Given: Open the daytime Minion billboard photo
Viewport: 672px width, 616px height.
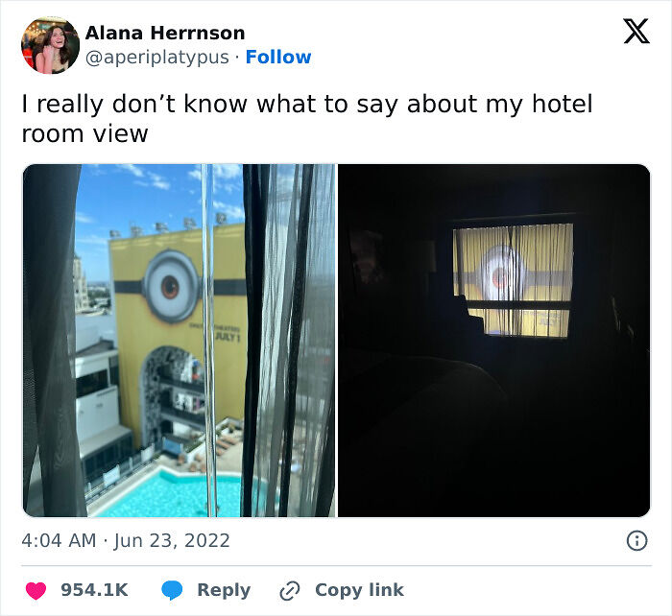Looking at the screenshot, I should coord(179,341).
